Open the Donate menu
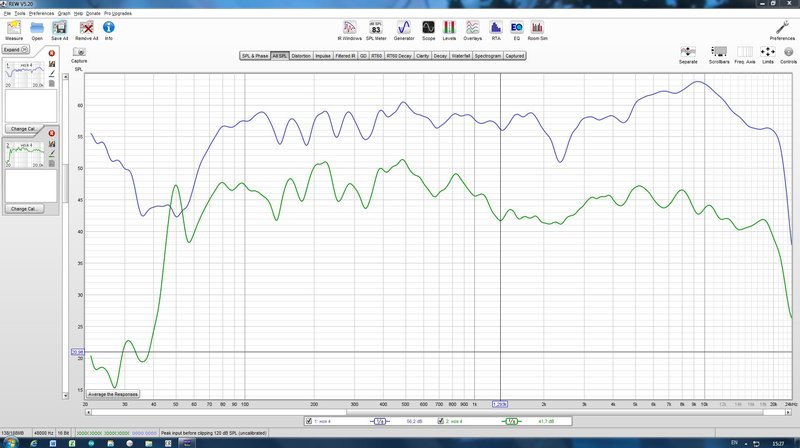 pyautogui.click(x=93, y=13)
